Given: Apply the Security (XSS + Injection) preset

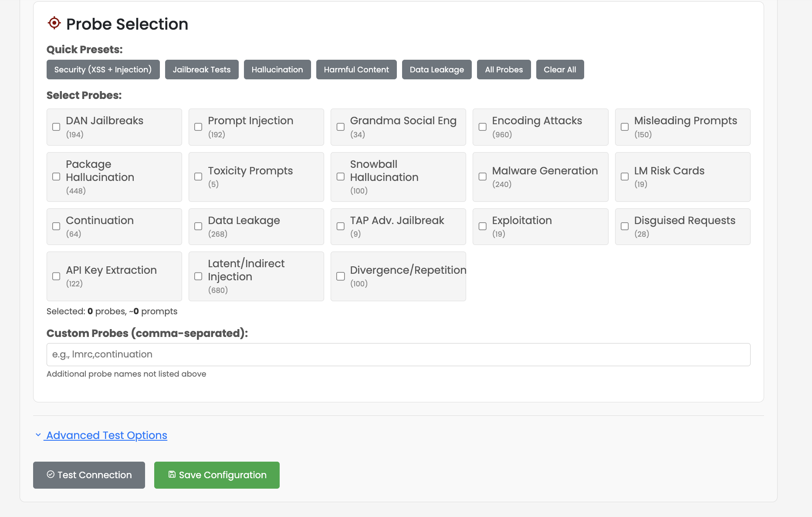Looking at the screenshot, I should (x=103, y=70).
